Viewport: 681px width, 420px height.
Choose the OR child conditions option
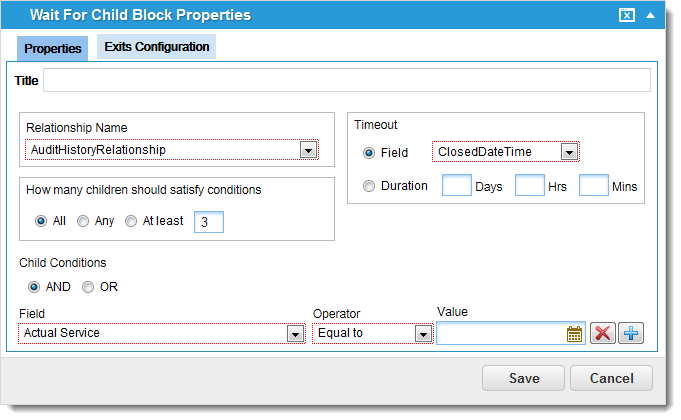88,287
